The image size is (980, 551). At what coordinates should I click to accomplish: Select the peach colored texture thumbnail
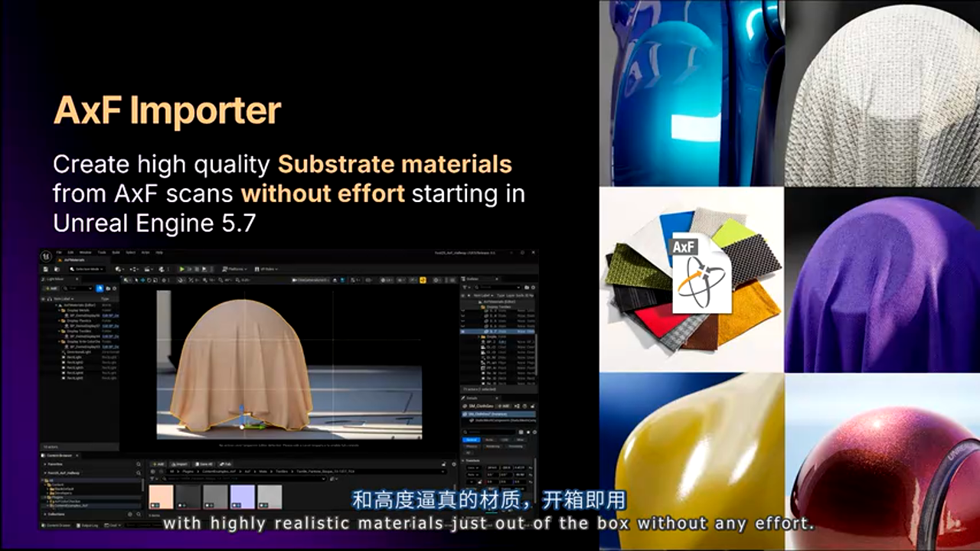[161, 497]
